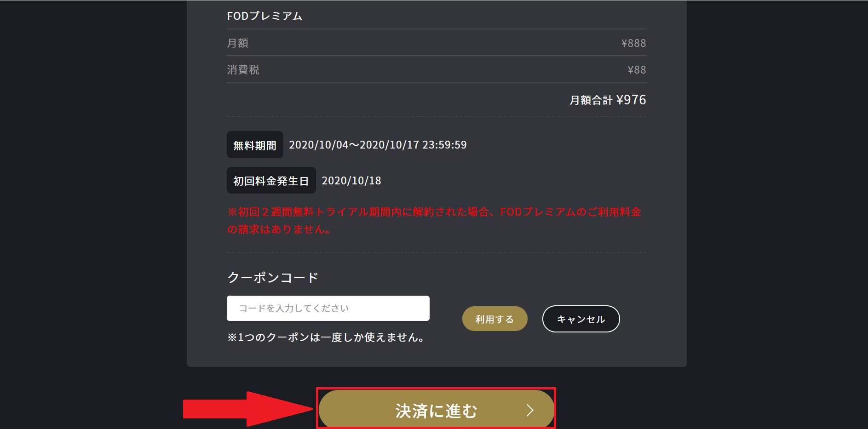Click the one-time coupon usage note
The height and width of the screenshot is (429, 868).
coord(326,337)
